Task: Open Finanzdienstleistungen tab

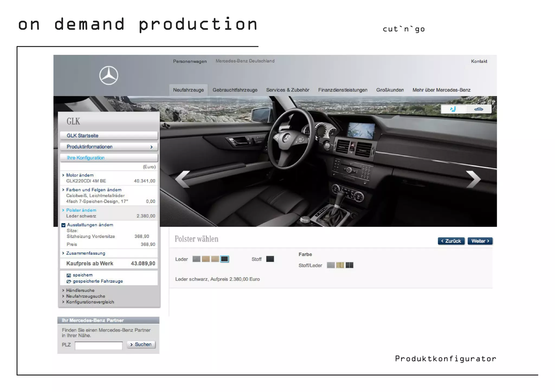Action: [343, 90]
